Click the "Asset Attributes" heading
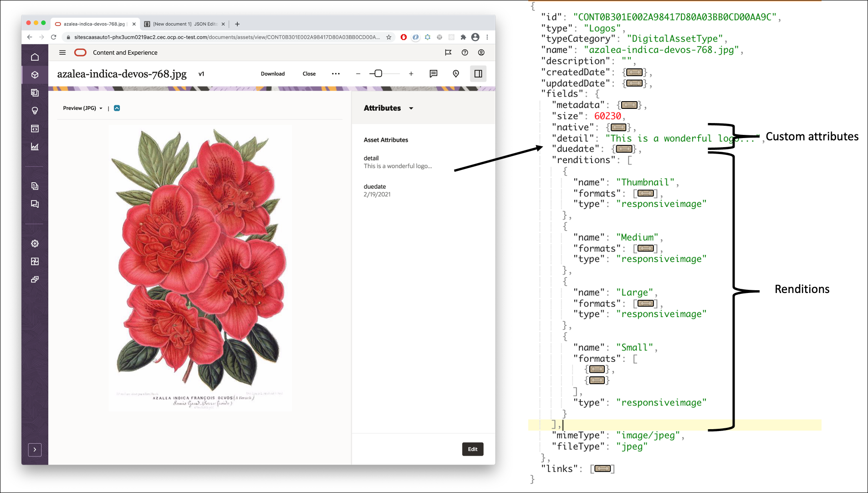This screenshot has height=493, width=868. click(x=386, y=140)
